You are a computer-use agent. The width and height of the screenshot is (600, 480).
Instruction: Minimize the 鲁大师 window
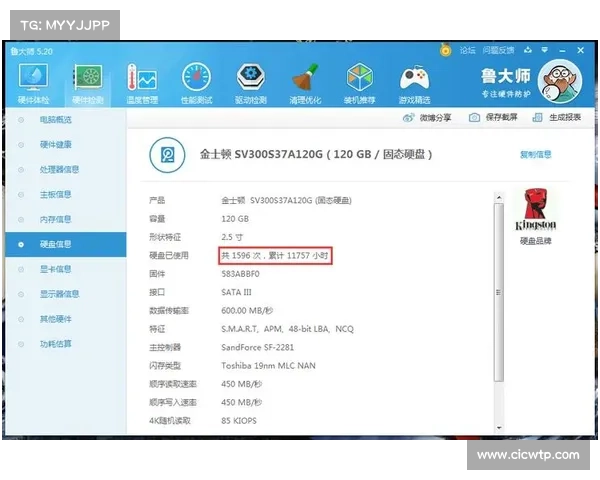click(x=562, y=51)
